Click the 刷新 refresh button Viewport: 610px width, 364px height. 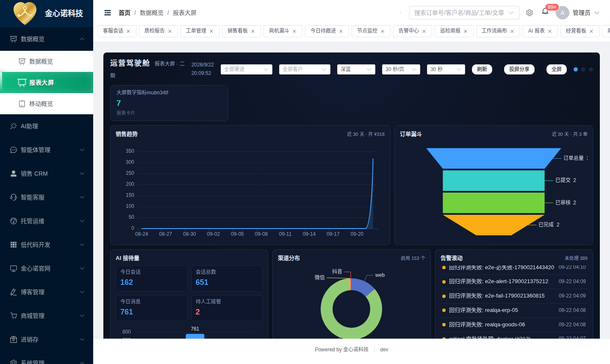click(x=482, y=69)
